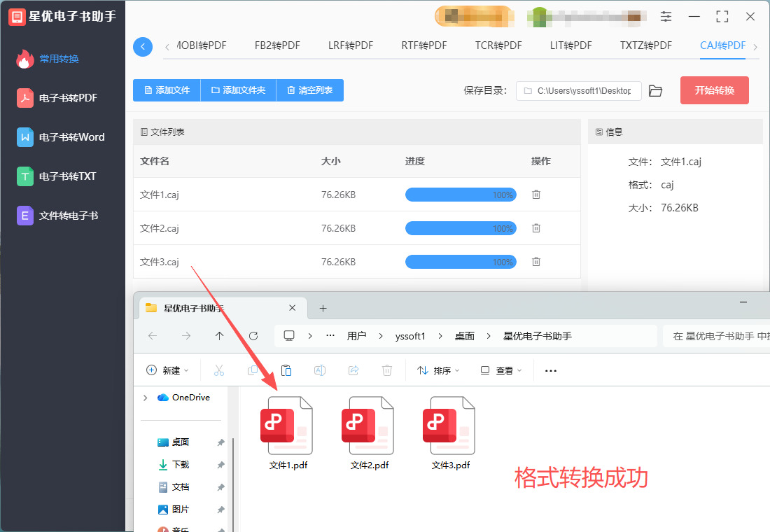The height and width of the screenshot is (532, 770).
Task: Delete 文件3.caj with its trash icon
Action: click(x=536, y=262)
